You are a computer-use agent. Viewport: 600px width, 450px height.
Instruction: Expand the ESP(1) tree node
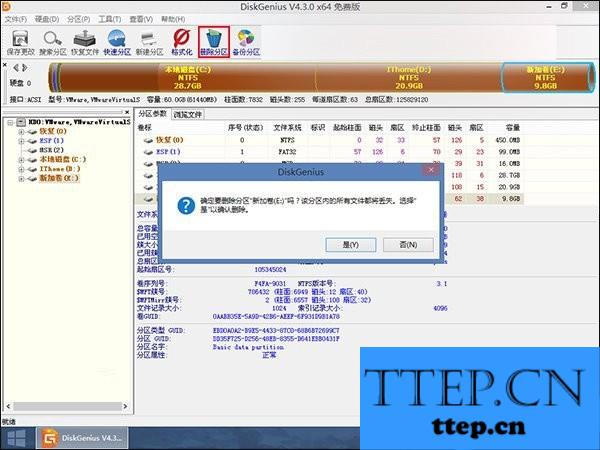click(x=21, y=141)
